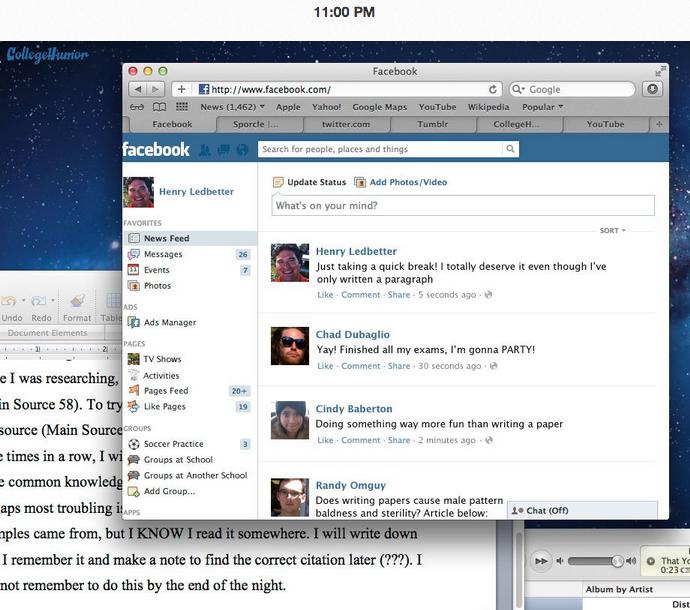Click the Reading List glasses icon
This screenshot has width=690, height=610.
point(136,107)
